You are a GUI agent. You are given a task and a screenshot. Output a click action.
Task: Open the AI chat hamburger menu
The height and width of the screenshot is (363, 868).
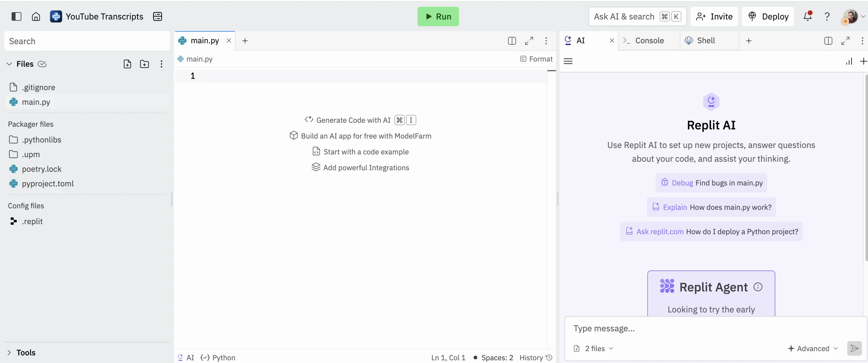(x=568, y=61)
